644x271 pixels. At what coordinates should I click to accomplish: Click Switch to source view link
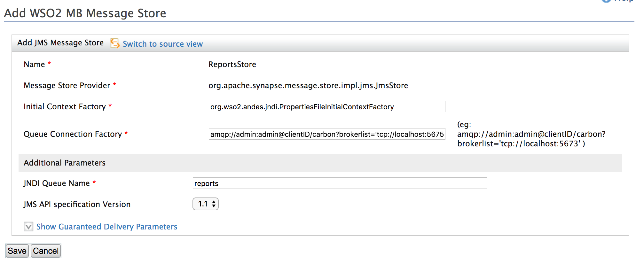162,44
